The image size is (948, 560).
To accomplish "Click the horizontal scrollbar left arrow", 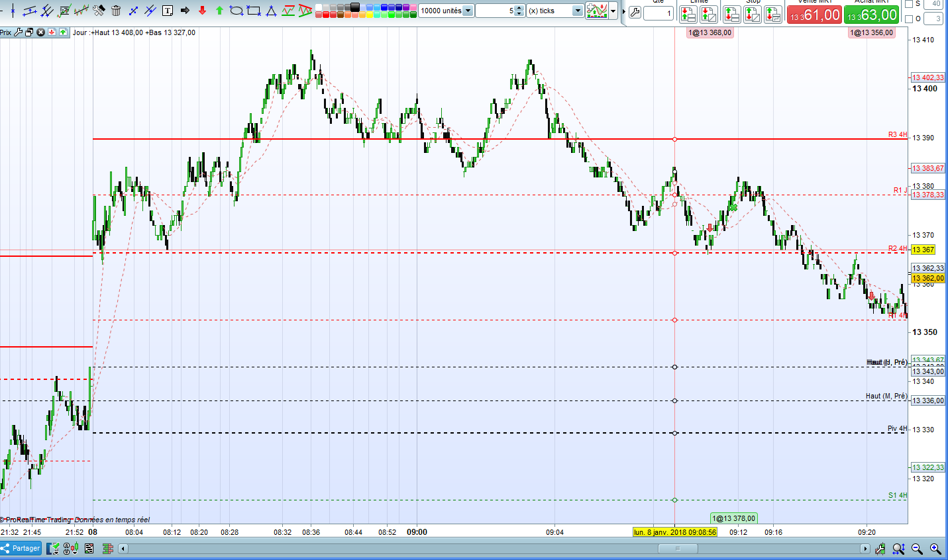I will [123, 549].
